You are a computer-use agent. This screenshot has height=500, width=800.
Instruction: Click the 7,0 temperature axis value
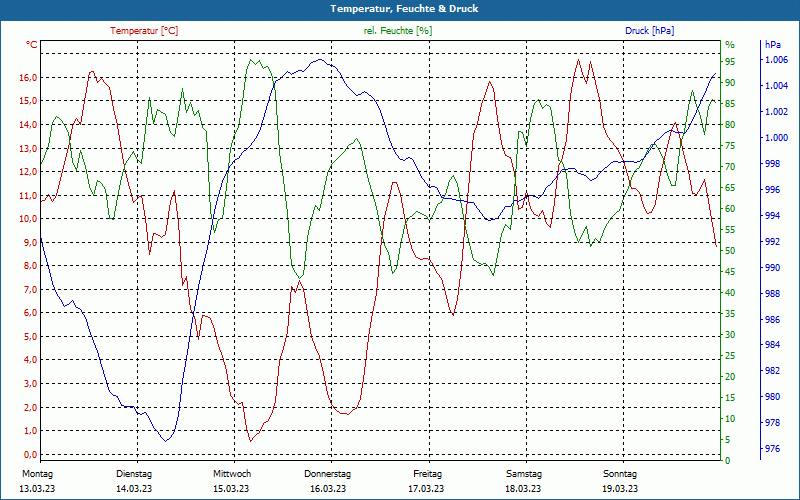tap(31, 290)
